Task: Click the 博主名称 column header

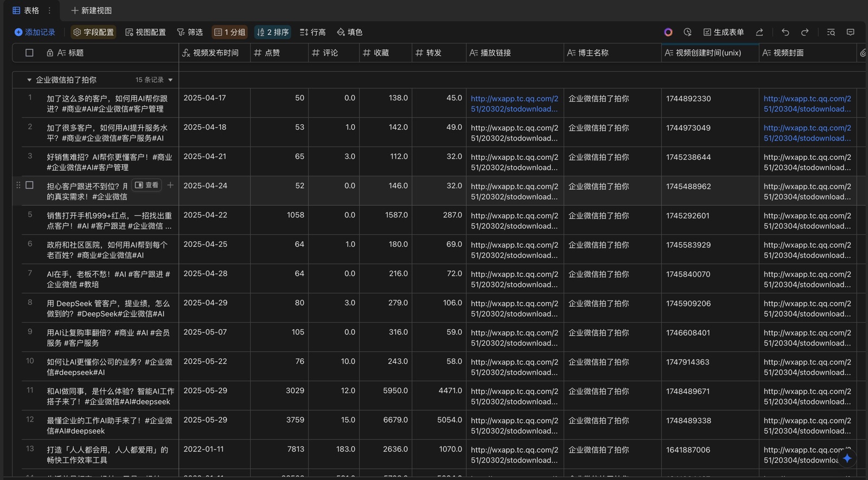Action: point(612,53)
